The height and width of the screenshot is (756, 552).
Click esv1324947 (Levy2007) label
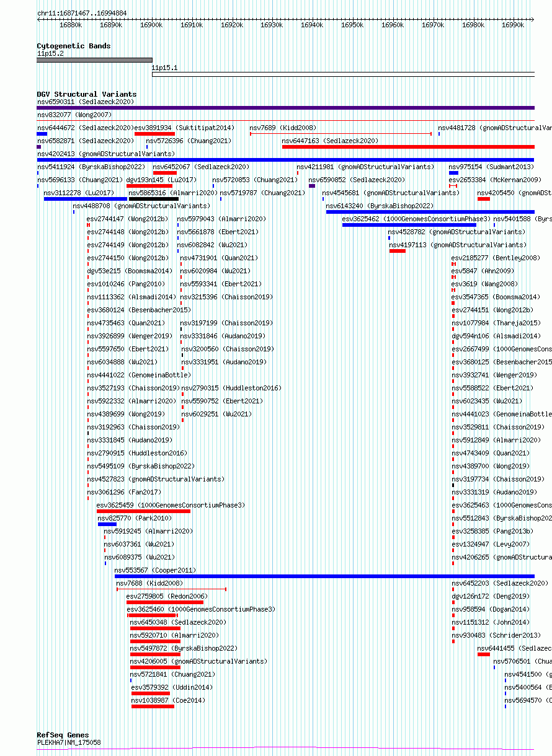pyautogui.click(x=491, y=544)
